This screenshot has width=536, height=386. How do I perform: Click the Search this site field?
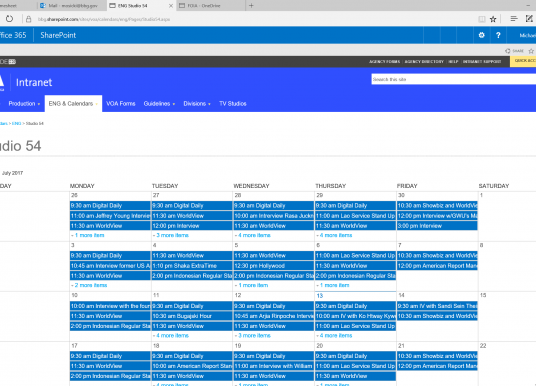[453, 79]
